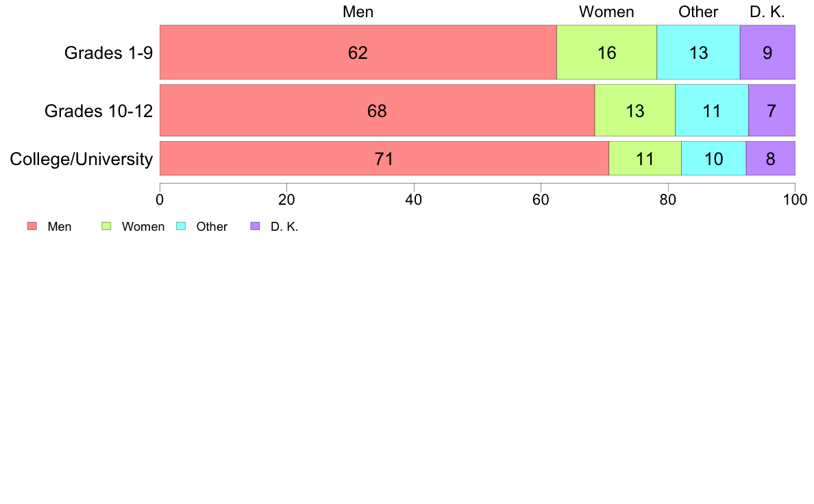Click the Men bar labeled 68

(x=377, y=110)
